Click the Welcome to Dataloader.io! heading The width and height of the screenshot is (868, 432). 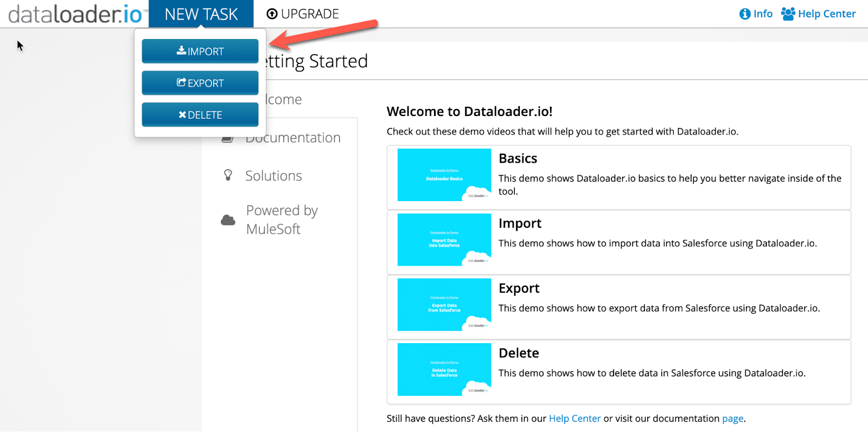click(x=469, y=112)
